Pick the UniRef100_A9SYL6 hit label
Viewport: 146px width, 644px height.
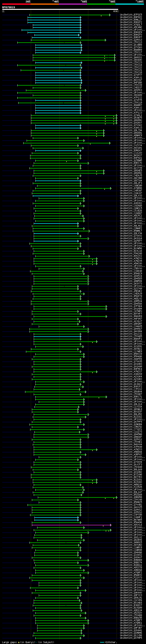pos(131,525)
